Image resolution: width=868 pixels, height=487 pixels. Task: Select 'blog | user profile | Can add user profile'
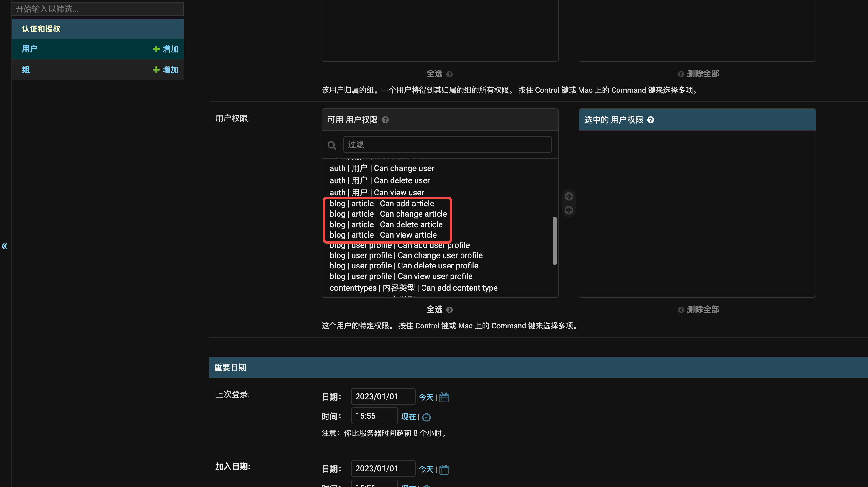point(400,245)
